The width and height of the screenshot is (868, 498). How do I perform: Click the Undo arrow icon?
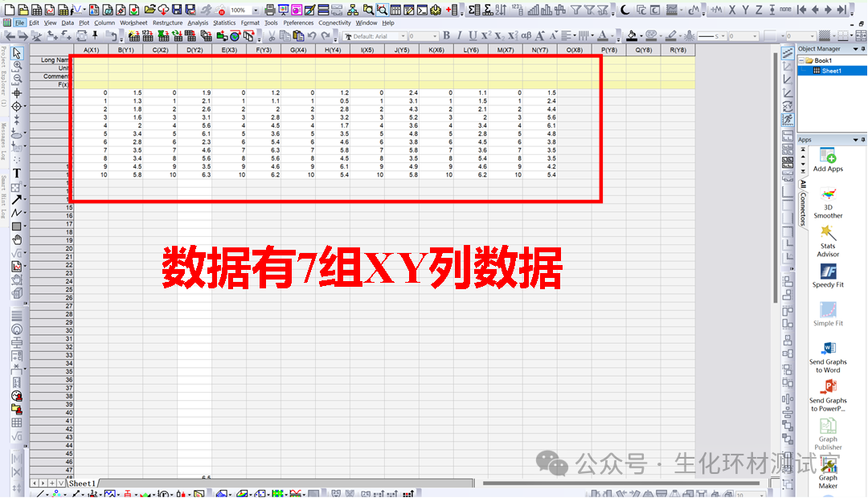click(312, 36)
